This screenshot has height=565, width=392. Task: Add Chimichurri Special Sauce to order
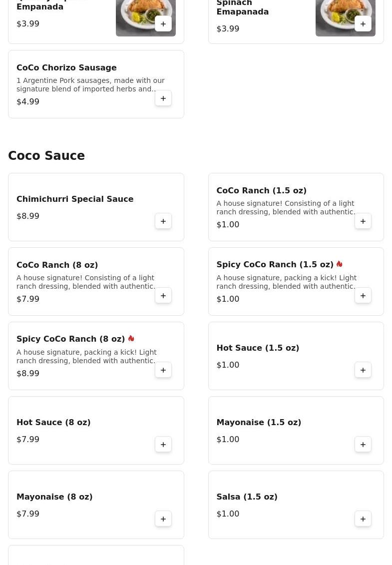pos(163,221)
